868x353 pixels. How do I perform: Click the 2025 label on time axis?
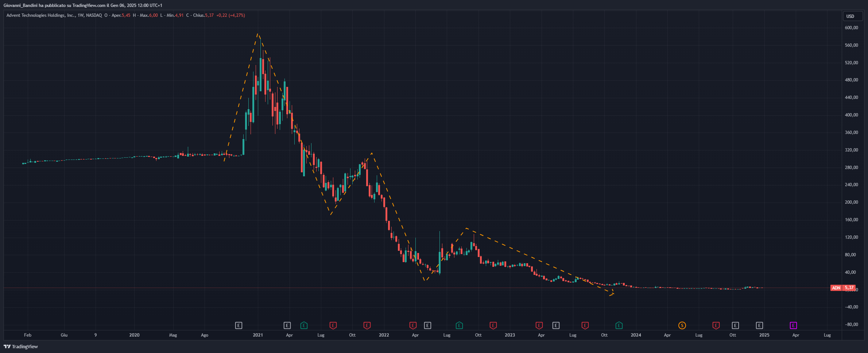pos(764,335)
